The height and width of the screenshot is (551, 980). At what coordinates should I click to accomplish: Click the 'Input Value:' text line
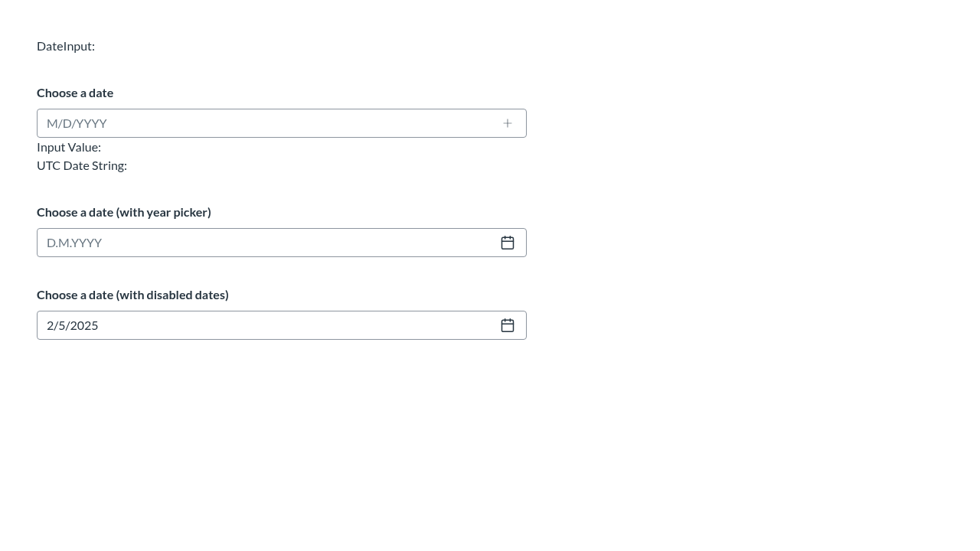pos(69,147)
